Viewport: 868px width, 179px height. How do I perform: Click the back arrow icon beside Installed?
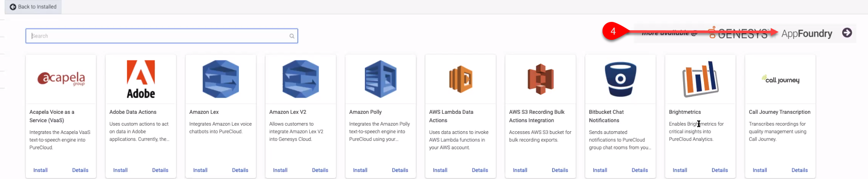pyautogui.click(x=13, y=7)
